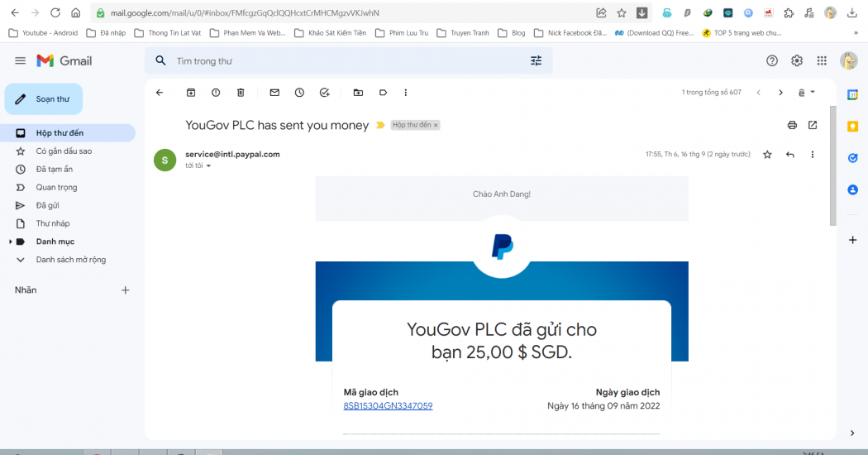The width and height of the screenshot is (868, 455).
Task: Open more actions in email toolbar
Action: tap(406, 93)
